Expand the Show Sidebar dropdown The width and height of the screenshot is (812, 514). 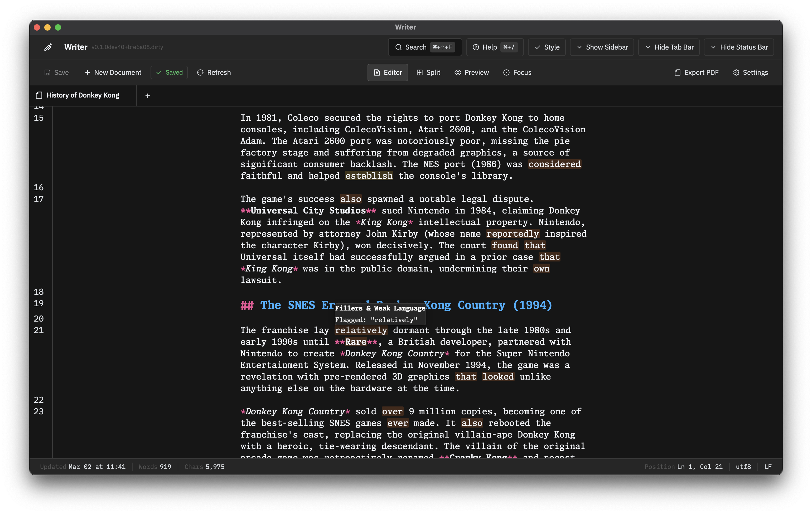point(602,47)
